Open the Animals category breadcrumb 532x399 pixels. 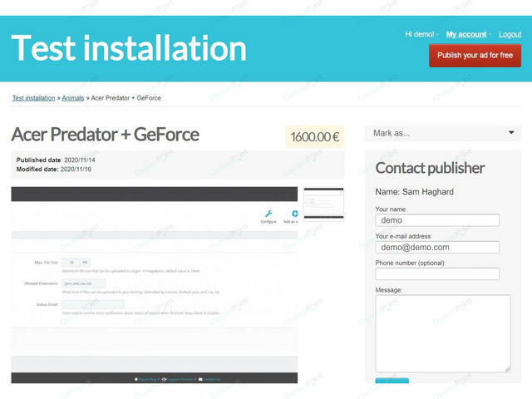[73, 98]
